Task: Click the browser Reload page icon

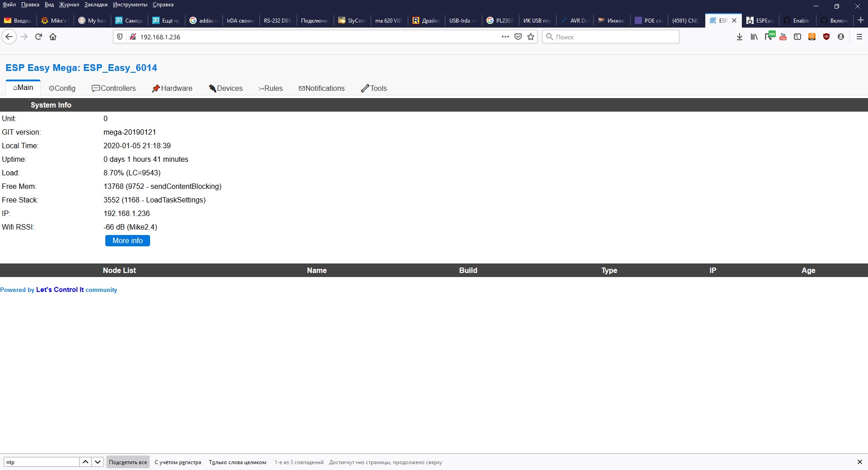Action: 38,37
